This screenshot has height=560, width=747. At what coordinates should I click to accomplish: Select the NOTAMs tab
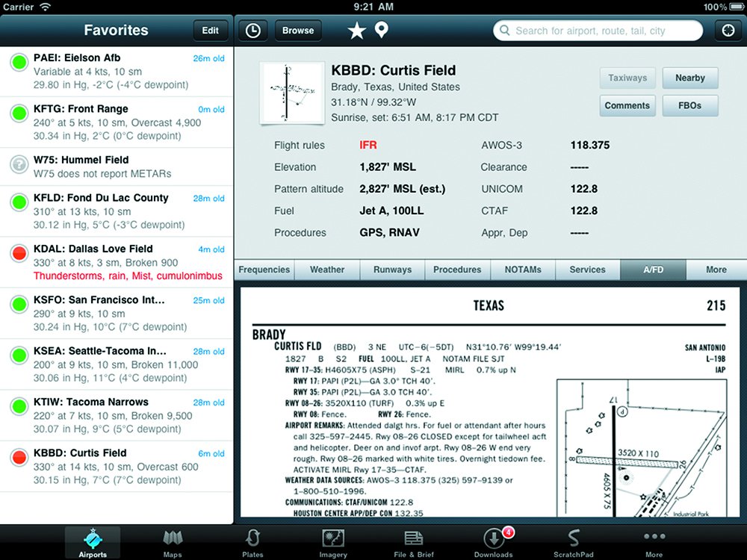(x=523, y=270)
